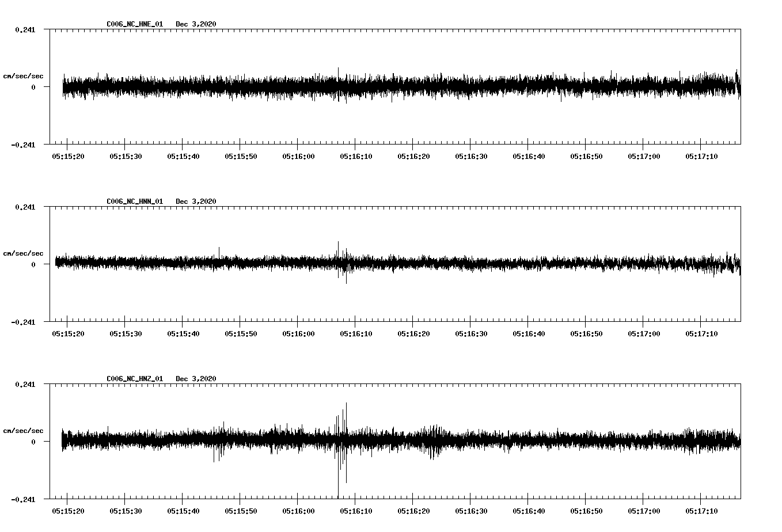Click the Dec 3,2020 label beside the HNZ title
The height and width of the screenshot is (532, 782).
tap(197, 379)
